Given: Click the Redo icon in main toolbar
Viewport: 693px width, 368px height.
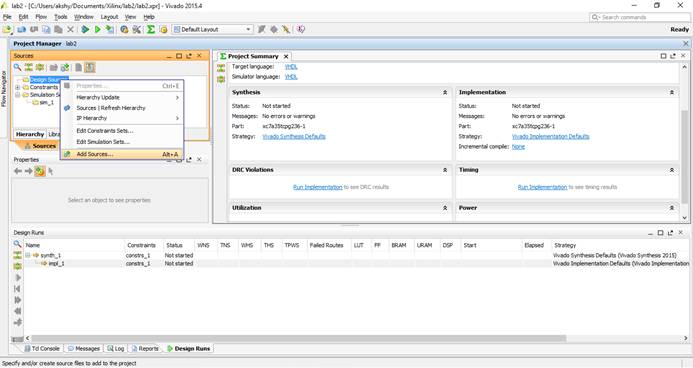Looking at the screenshot, I should [34, 30].
